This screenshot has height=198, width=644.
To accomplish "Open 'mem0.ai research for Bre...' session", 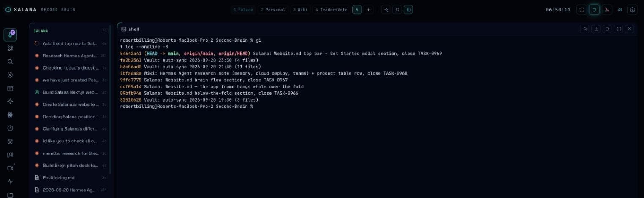I will pos(70,153).
